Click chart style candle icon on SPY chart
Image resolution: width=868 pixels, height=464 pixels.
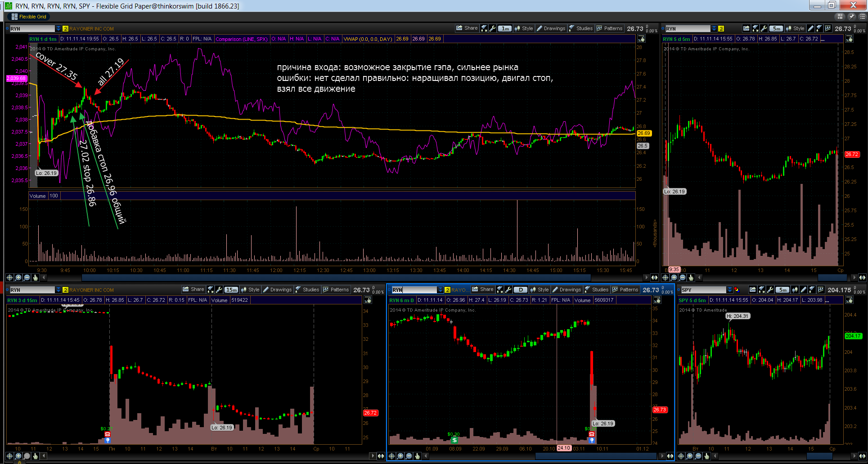click(795, 290)
